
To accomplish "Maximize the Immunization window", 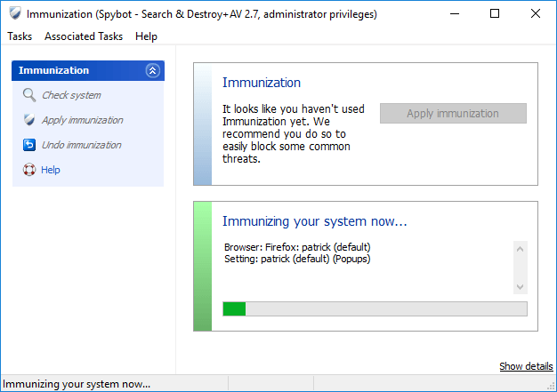I will [495, 14].
